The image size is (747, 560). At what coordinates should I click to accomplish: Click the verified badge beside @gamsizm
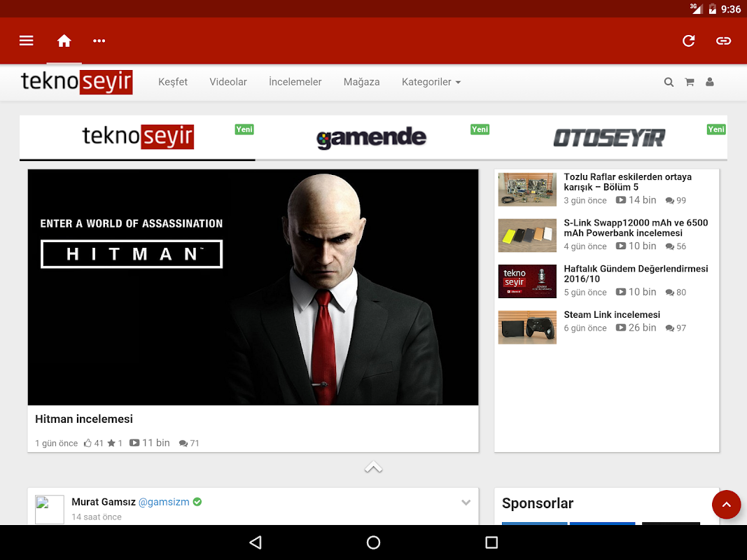(197, 501)
